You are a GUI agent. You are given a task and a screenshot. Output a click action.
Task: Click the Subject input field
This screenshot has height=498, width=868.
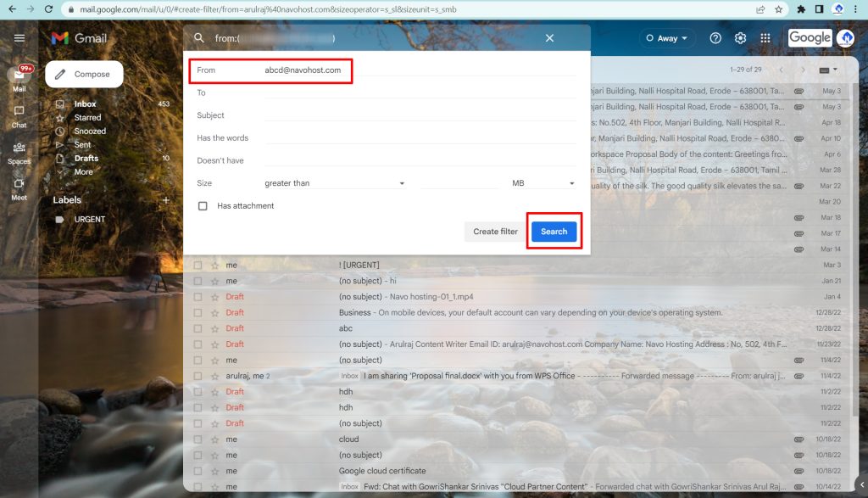click(x=420, y=115)
